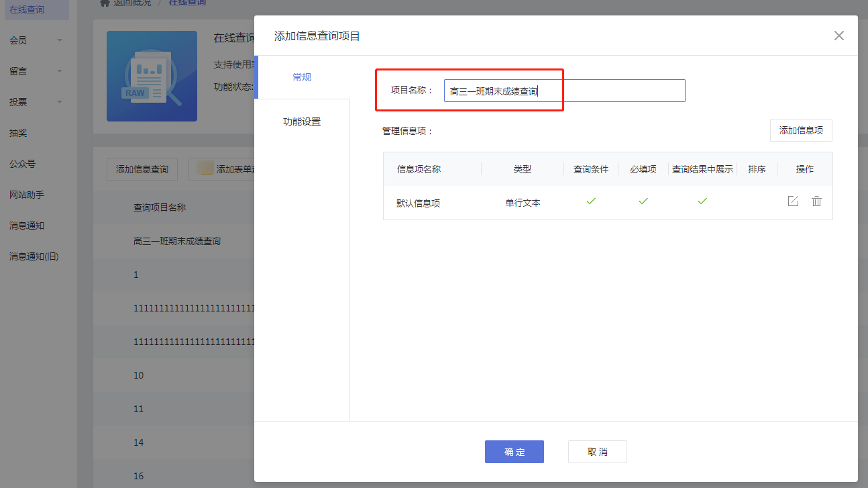Open the 功能设置 tab
Image resolution: width=868 pixels, height=488 pixels.
pos(302,121)
